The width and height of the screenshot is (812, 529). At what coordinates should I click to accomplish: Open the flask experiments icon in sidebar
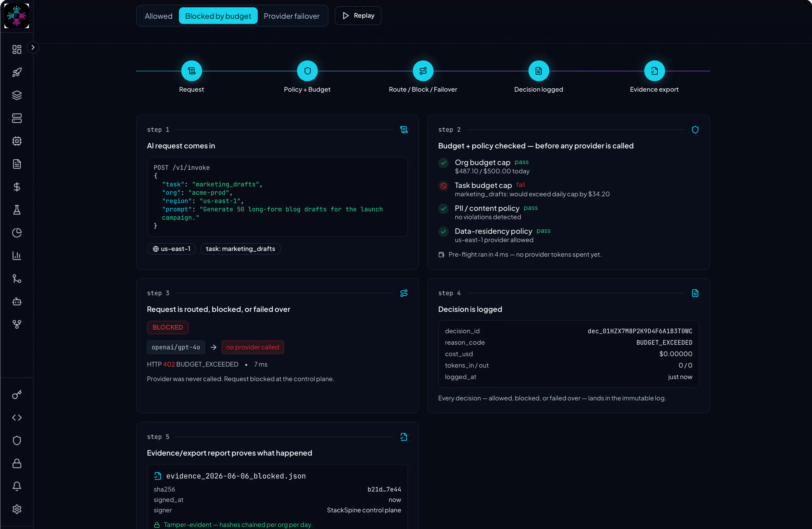pyautogui.click(x=17, y=210)
